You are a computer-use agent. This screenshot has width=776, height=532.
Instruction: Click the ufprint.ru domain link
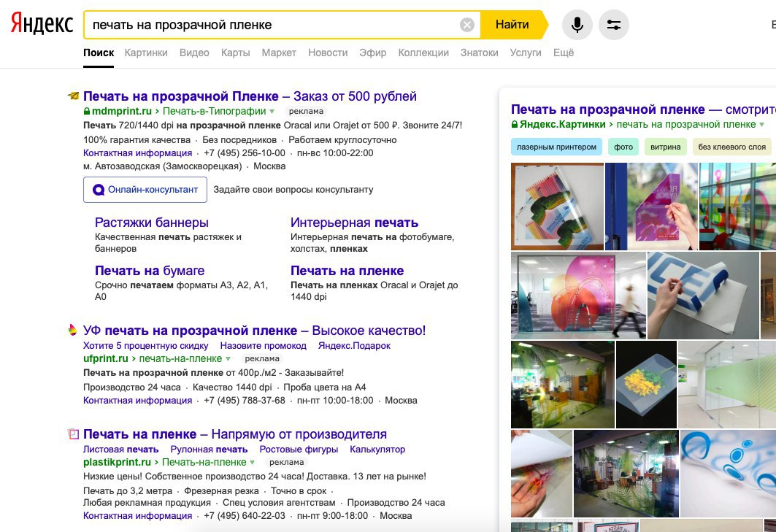pyautogui.click(x=106, y=359)
